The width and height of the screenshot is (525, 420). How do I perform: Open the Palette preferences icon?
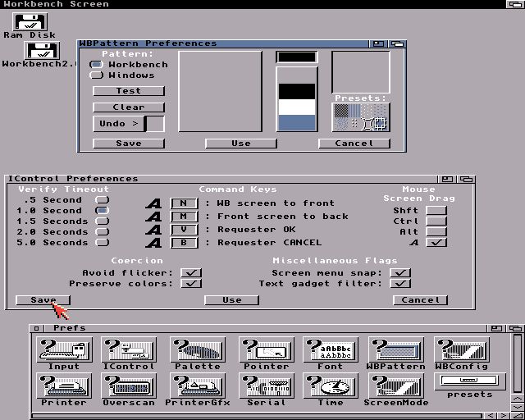(x=198, y=349)
